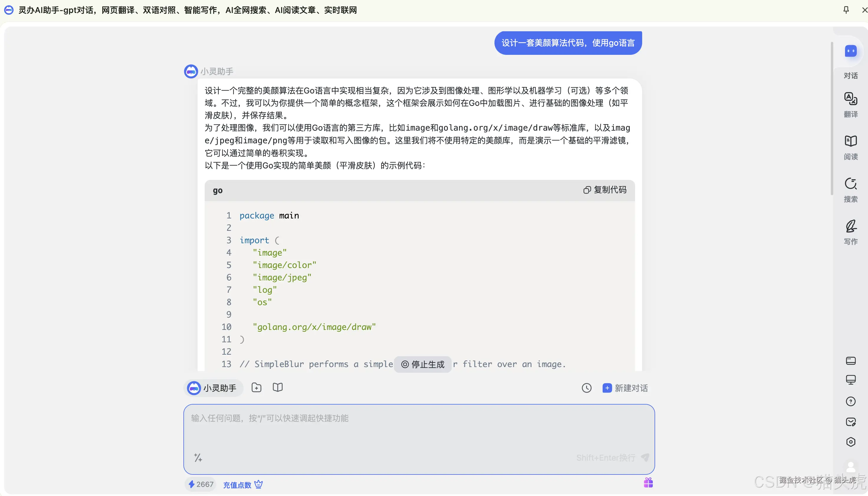Switch to the 对话 tab in sidebar
Screen dimensions: 868x496
pyautogui.click(x=850, y=61)
